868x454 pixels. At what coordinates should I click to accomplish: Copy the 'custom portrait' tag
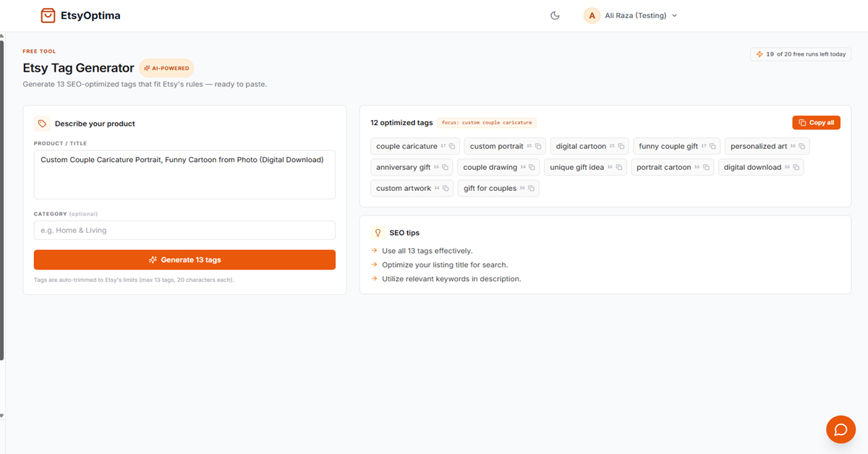(x=538, y=147)
